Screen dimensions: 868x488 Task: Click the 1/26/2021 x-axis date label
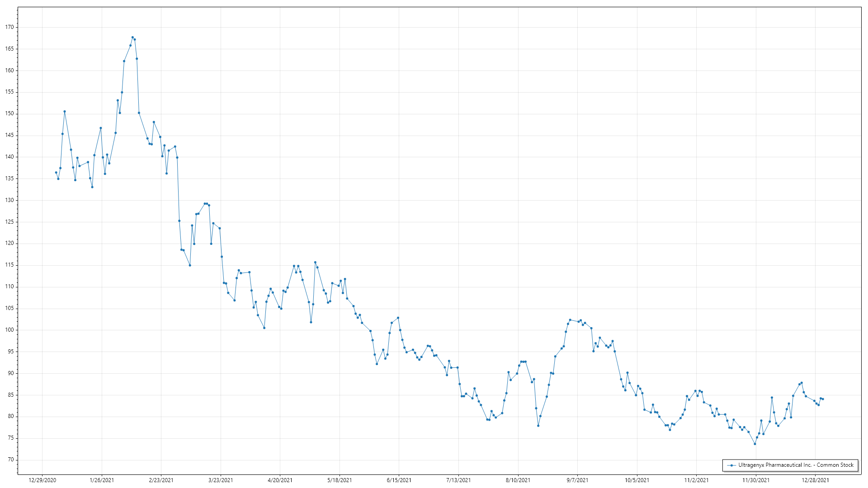102,480
